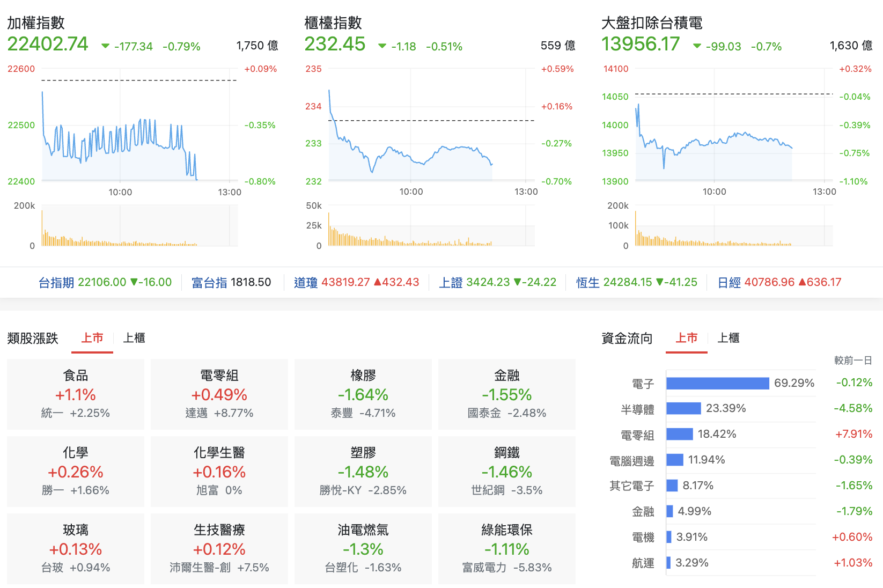
Task: Click the 電子 69.29% fund flow bar
Action: [x=718, y=383]
